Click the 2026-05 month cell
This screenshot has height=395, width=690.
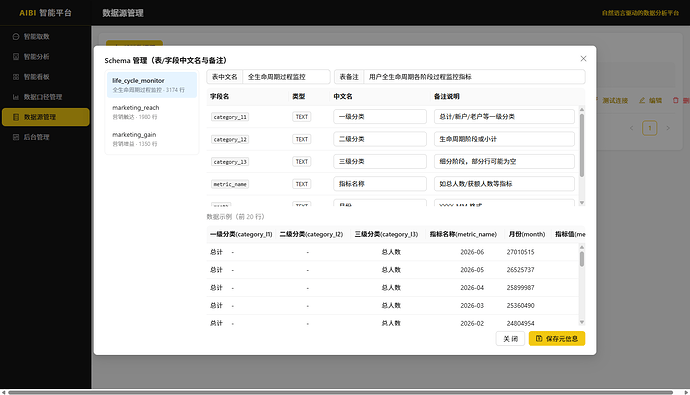[x=472, y=270]
